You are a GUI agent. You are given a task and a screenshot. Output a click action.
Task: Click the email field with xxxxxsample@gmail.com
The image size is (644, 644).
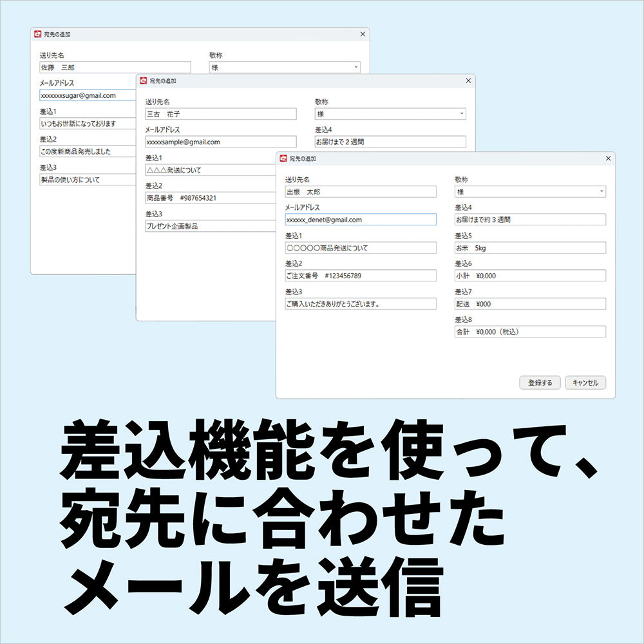[220, 142]
